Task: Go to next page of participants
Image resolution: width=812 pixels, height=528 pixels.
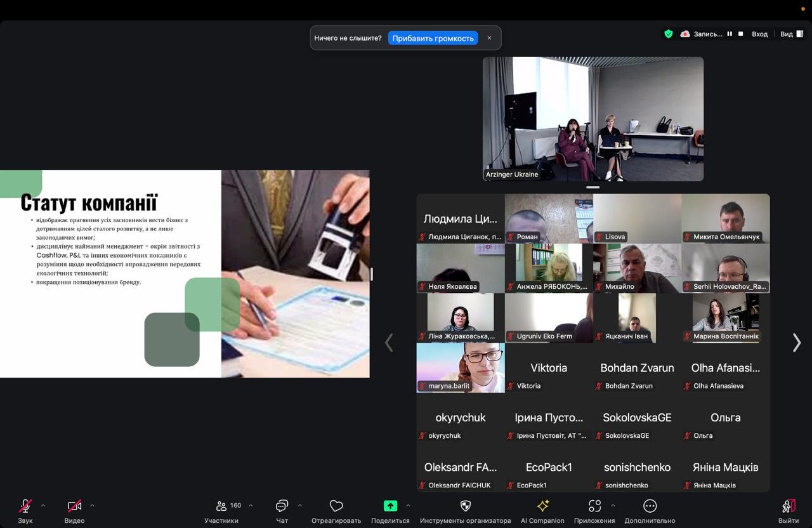Action: point(796,343)
